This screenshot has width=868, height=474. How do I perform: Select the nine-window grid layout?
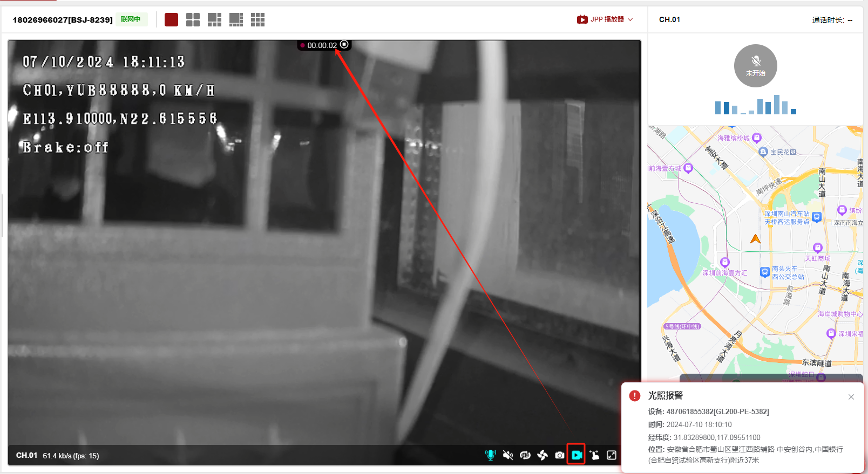pyautogui.click(x=257, y=20)
